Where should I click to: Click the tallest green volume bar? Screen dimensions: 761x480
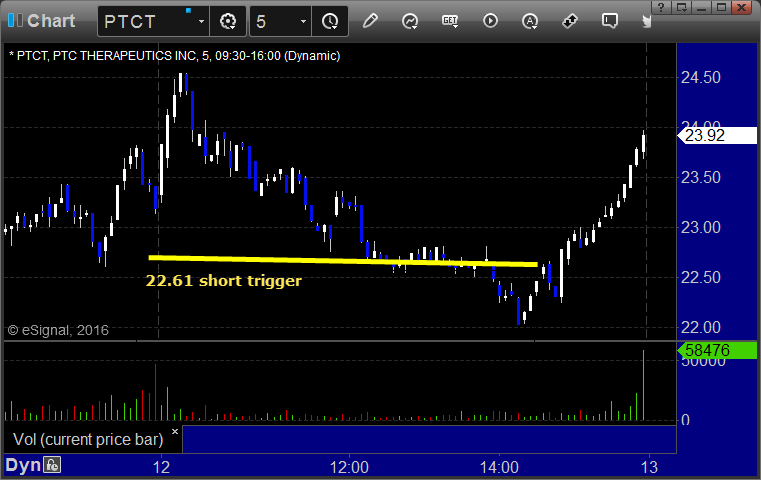[x=644, y=385]
